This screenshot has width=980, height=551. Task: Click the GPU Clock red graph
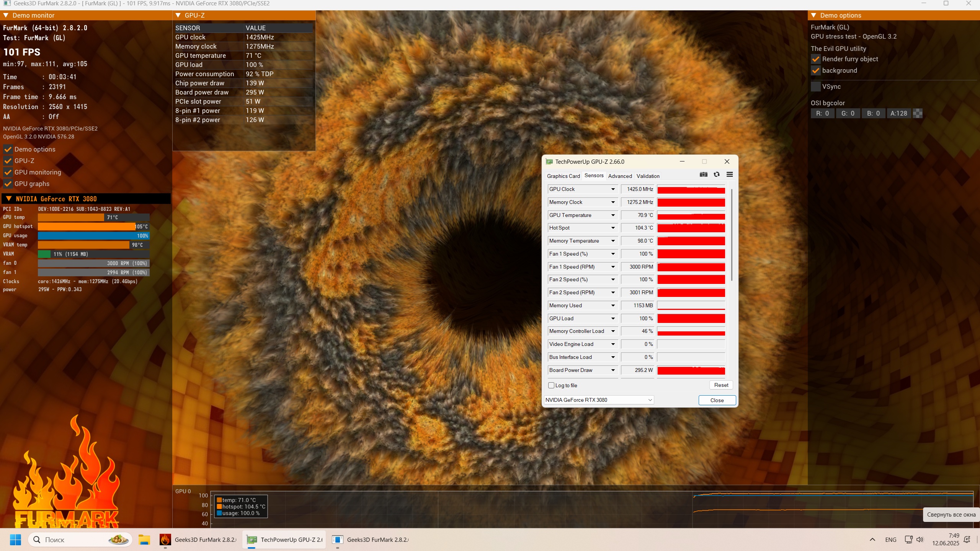691,189
